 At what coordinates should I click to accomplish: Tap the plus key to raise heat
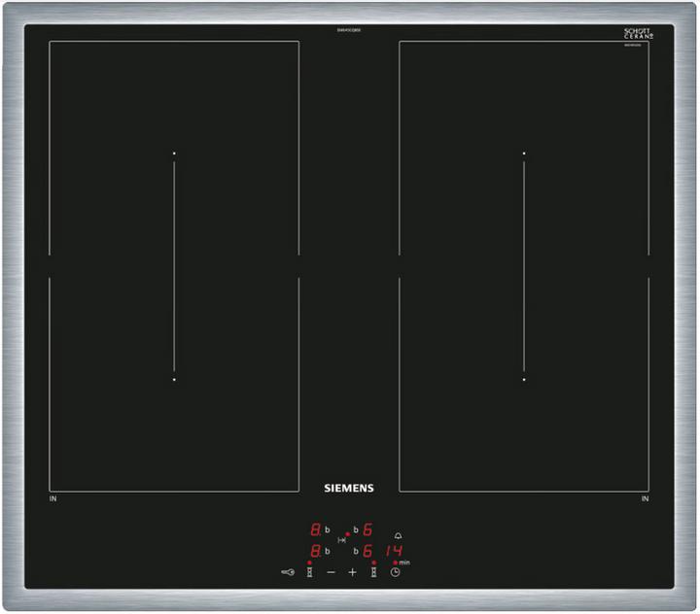[x=352, y=572]
